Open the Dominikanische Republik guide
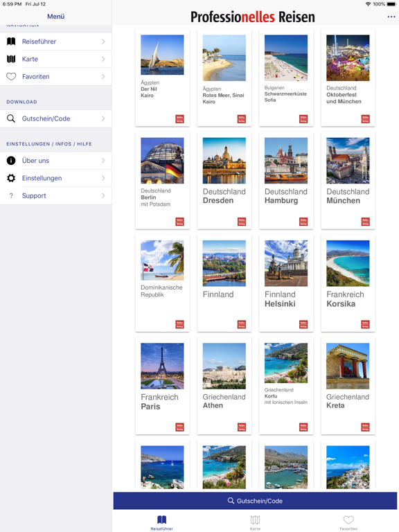The height and width of the screenshot is (532, 399). [163, 283]
